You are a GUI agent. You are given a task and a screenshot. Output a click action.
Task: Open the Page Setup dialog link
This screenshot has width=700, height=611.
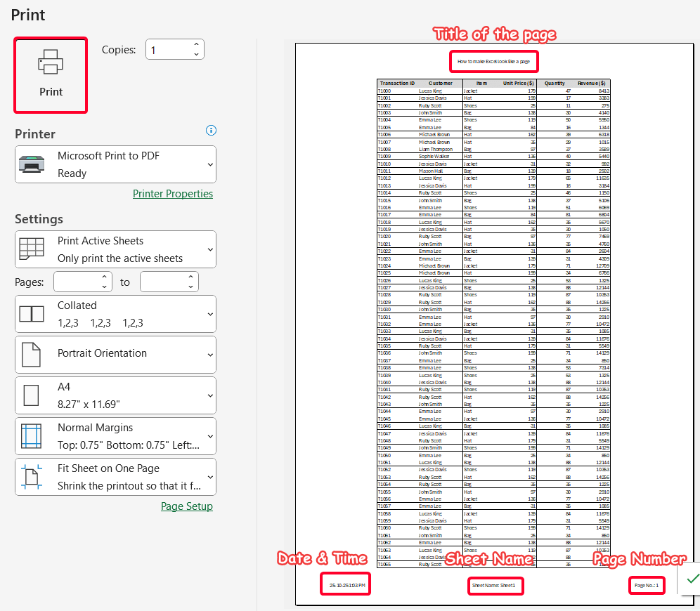pyautogui.click(x=187, y=506)
